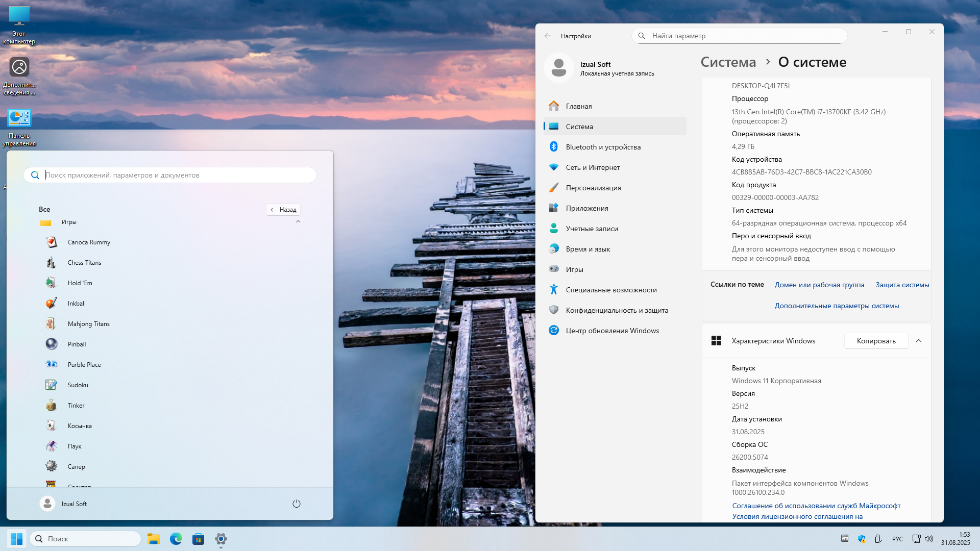Image resolution: width=980 pixels, height=551 pixels.
Task: Open Защита системы link
Action: (x=902, y=285)
